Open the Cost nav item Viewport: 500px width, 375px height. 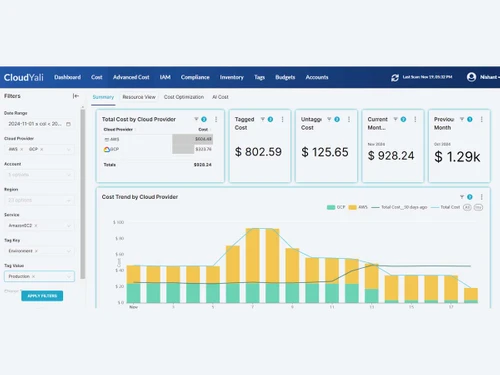coord(97,77)
